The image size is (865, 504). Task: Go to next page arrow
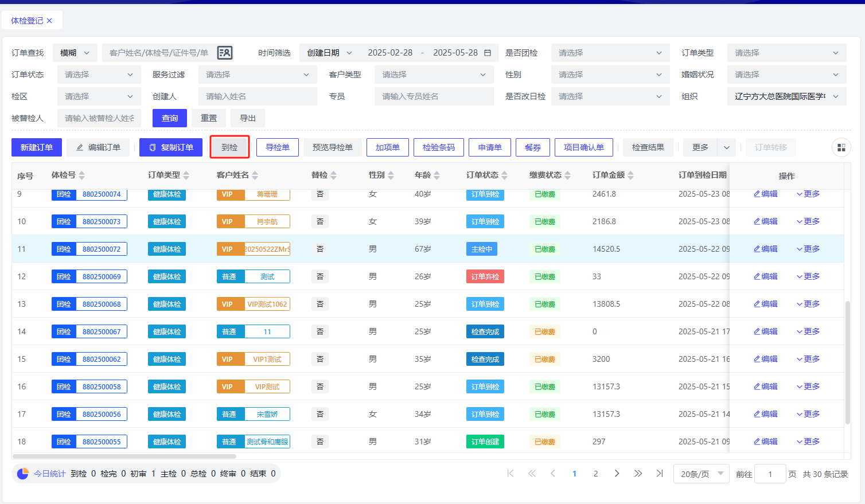[617, 474]
